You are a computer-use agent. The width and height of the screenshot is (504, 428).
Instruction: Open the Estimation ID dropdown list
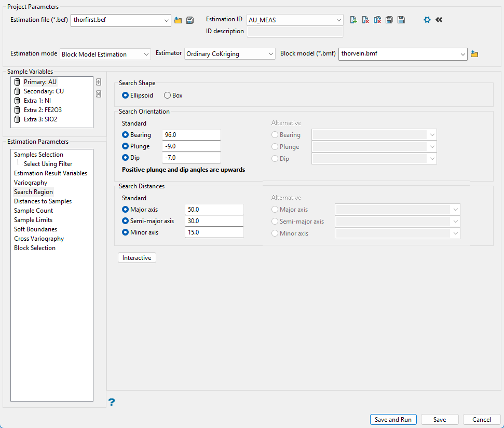(295, 20)
